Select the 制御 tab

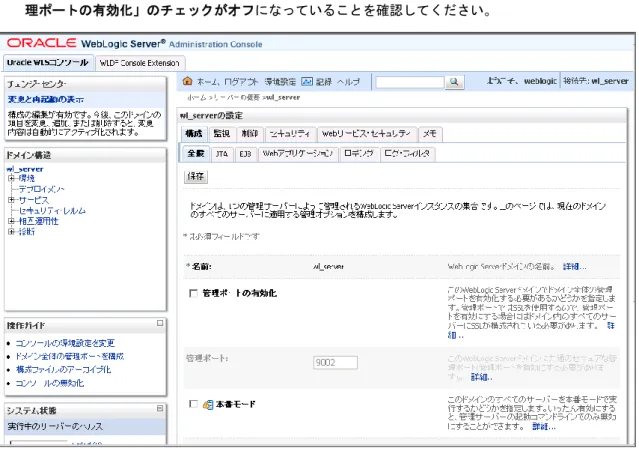point(250,134)
